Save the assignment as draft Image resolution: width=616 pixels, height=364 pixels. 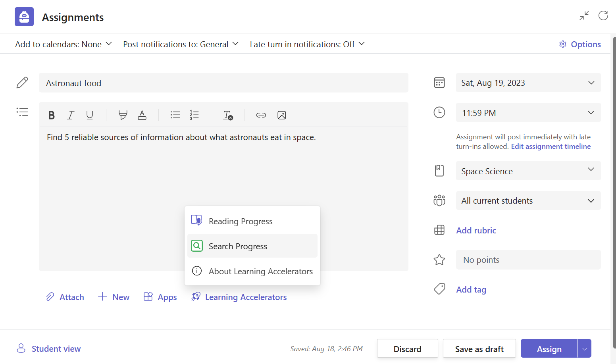pos(479,349)
